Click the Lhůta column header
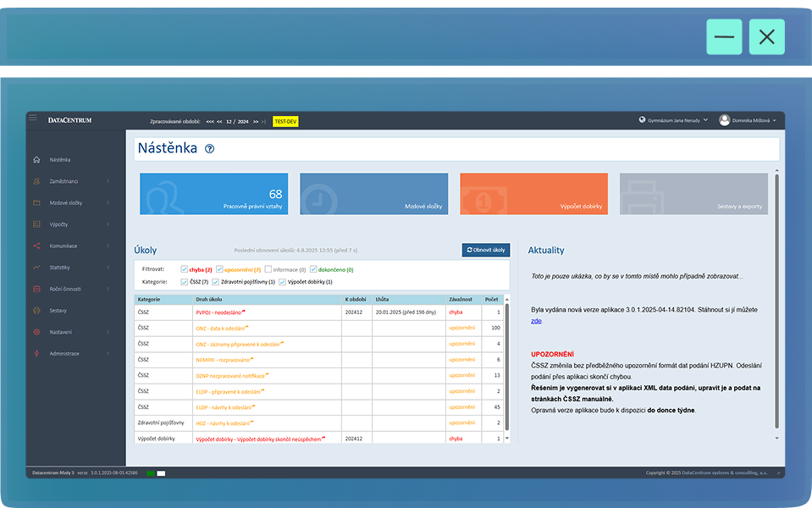 pos(382,300)
